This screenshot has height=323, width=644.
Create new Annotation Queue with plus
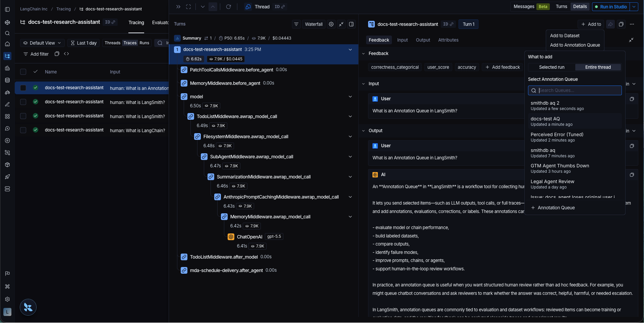coord(553,208)
